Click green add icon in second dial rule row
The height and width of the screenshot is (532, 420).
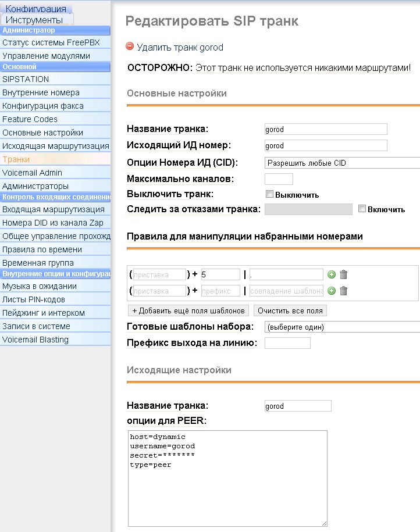coord(332,291)
